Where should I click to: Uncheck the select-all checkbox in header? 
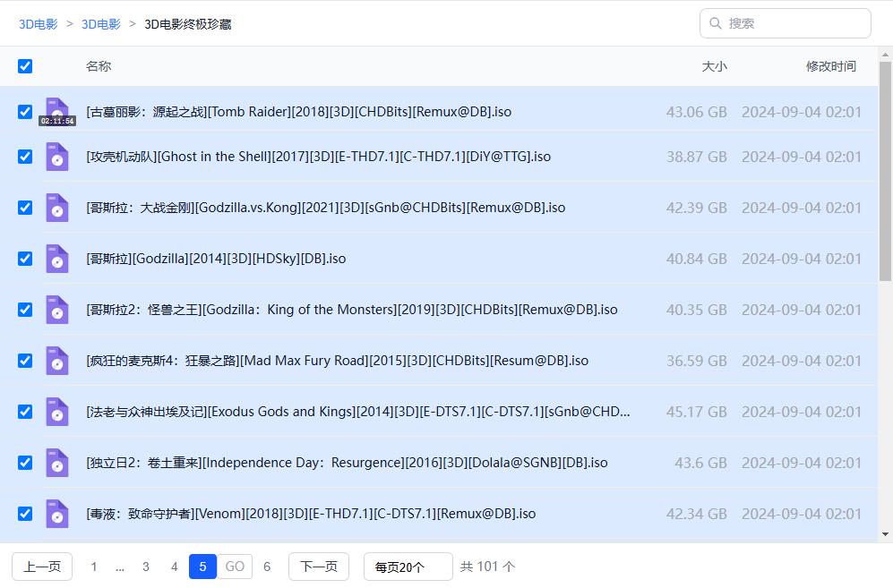[x=25, y=66]
